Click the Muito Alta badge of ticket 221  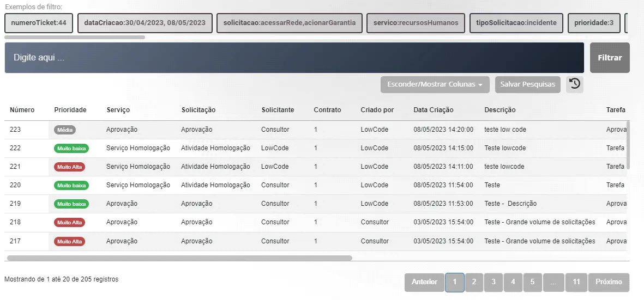pos(69,167)
